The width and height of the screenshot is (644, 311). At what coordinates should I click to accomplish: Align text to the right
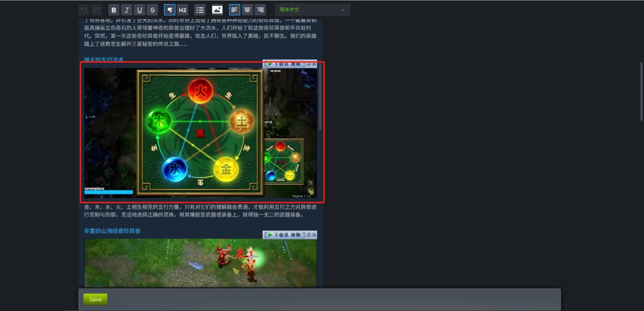[x=260, y=10]
